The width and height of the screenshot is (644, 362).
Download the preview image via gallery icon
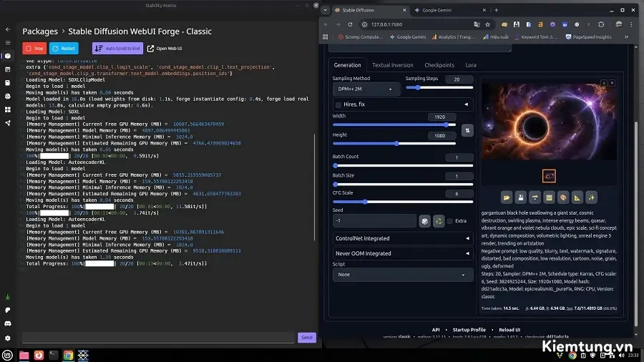click(604, 83)
